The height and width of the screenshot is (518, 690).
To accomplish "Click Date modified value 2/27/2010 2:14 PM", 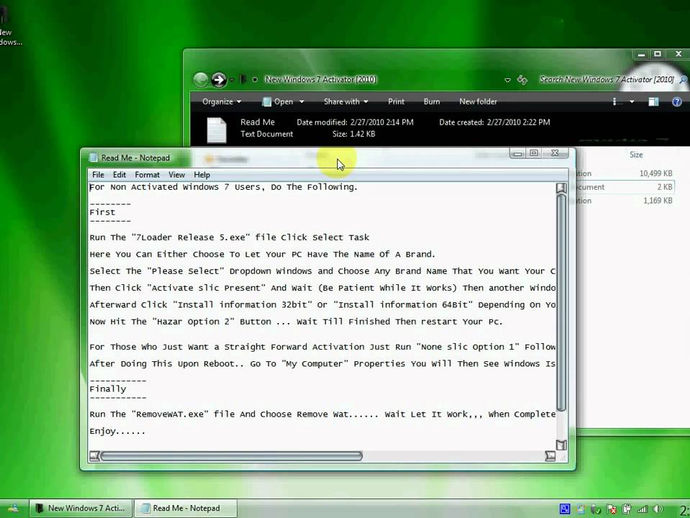I will 382,122.
